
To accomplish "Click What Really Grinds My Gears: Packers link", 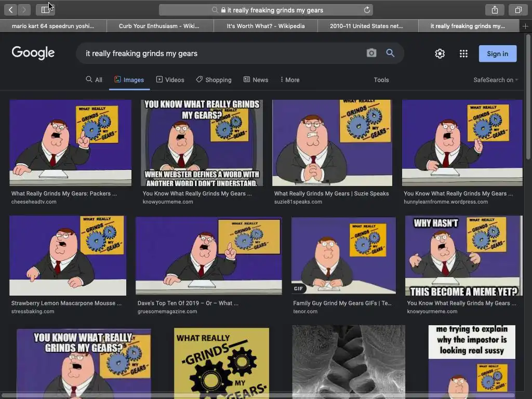I will 64,193.
